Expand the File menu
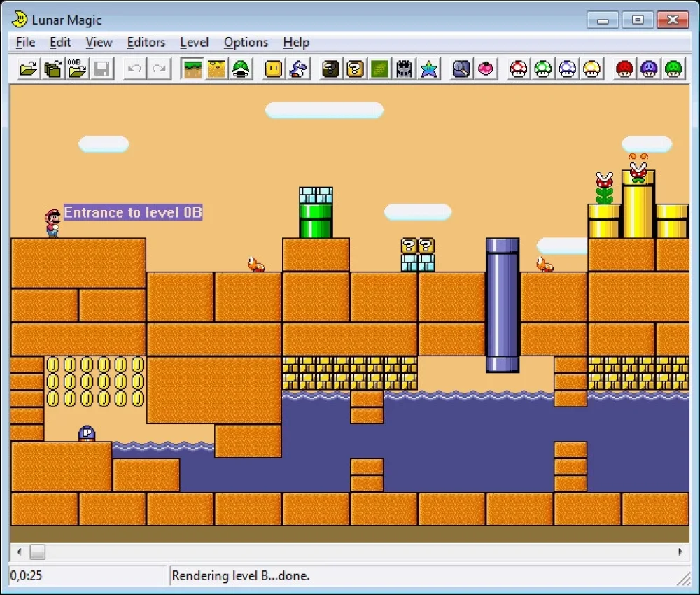 point(25,43)
